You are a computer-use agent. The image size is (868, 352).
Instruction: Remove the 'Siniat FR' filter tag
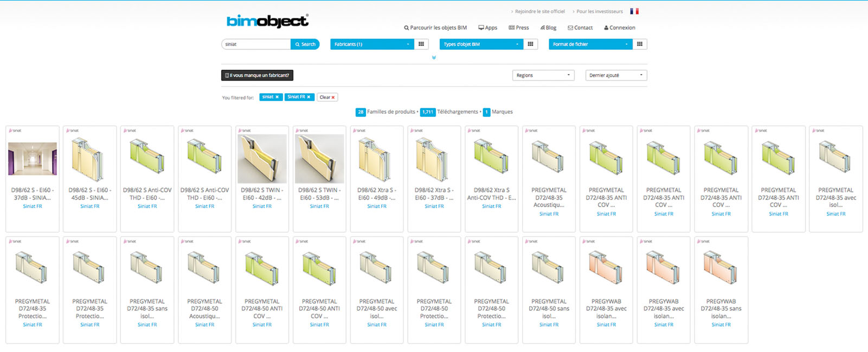pyautogui.click(x=308, y=97)
